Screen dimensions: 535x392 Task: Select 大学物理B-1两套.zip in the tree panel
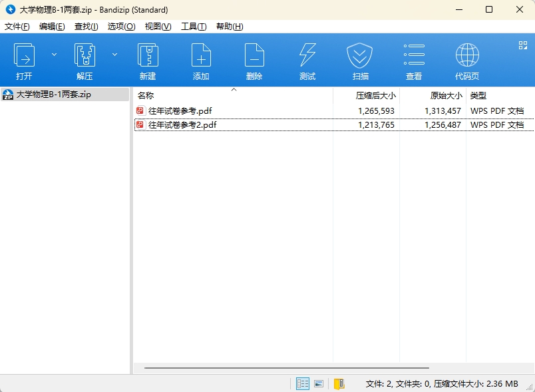click(65, 95)
